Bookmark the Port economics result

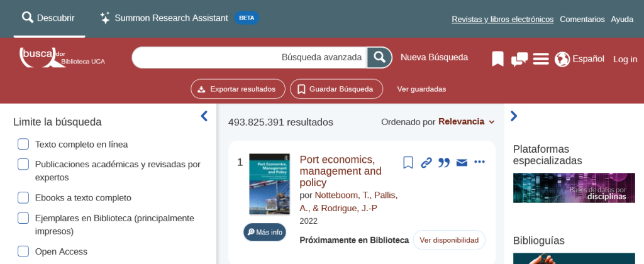(x=408, y=163)
